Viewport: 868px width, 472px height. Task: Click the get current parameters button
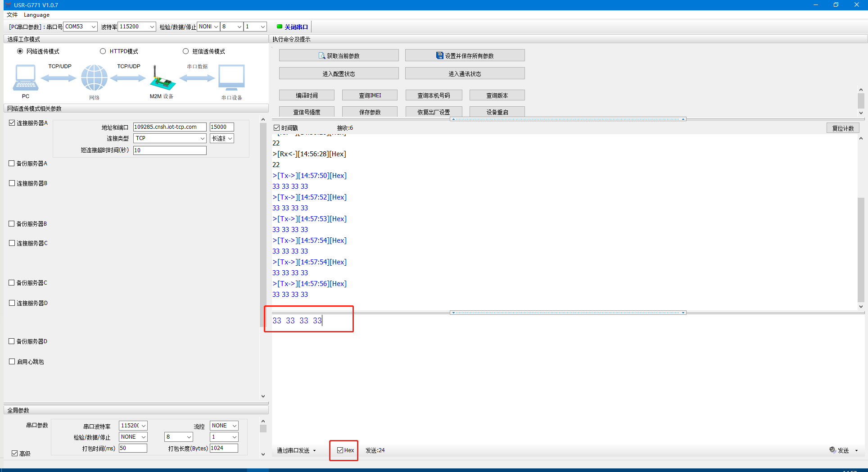[x=339, y=55]
